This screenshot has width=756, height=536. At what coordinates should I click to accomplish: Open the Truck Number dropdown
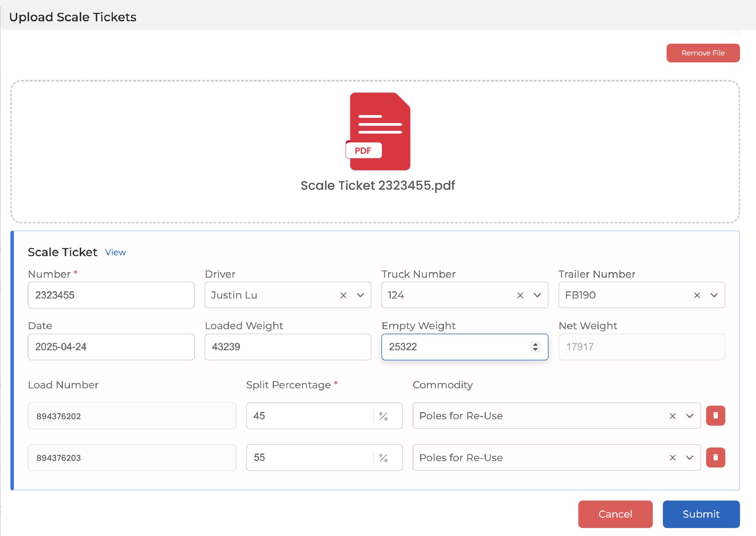(x=537, y=295)
